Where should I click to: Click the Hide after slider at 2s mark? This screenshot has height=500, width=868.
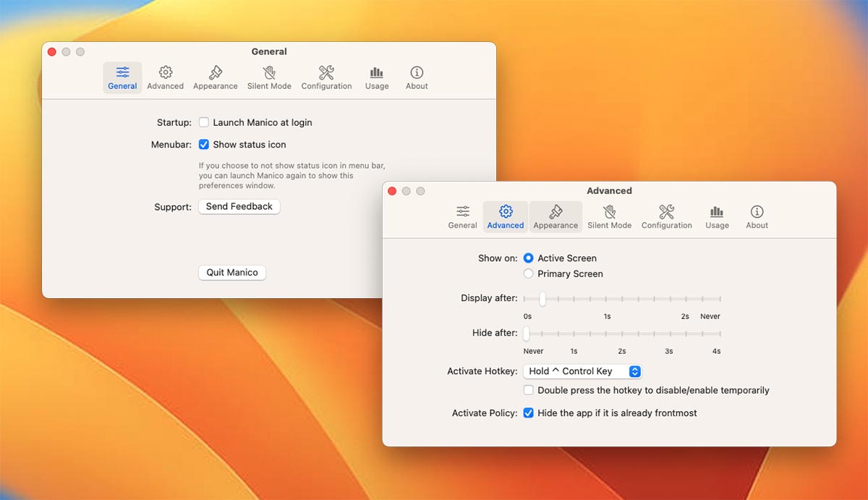pyautogui.click(x=622, y=334)
